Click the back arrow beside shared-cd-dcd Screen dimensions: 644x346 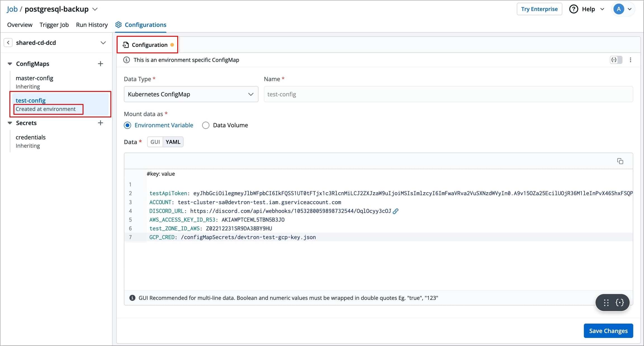8,42
